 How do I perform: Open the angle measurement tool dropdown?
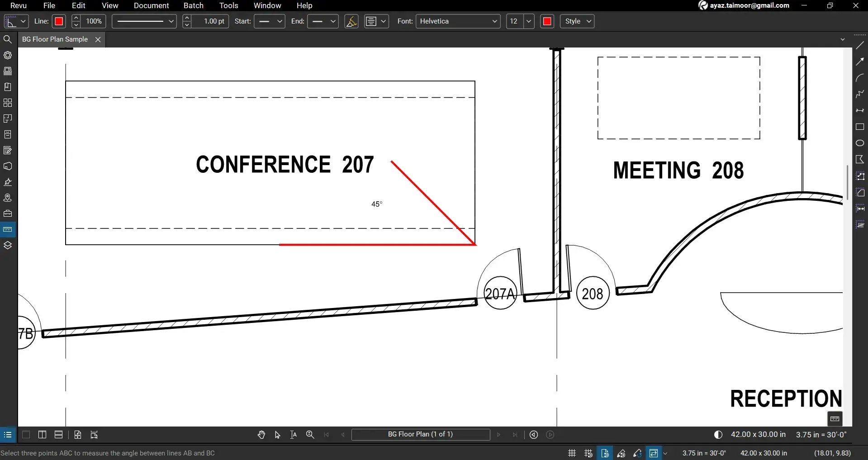(x=23, y=21)
